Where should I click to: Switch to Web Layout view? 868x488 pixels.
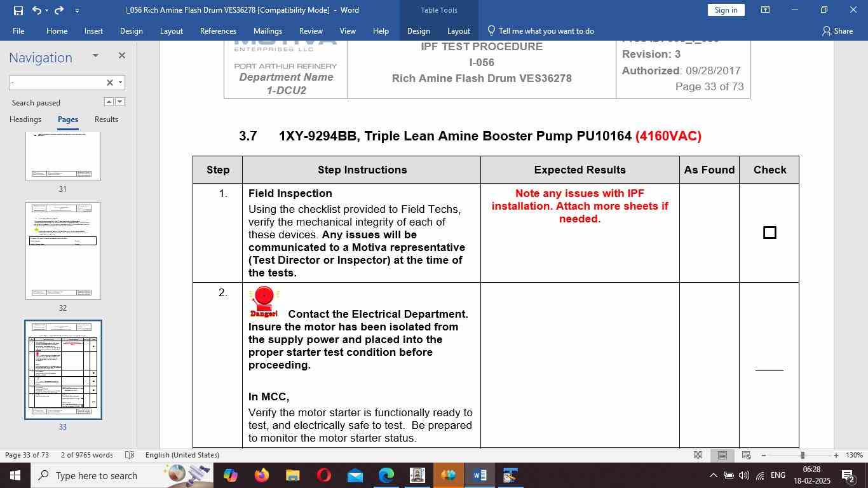coord(747,455)
